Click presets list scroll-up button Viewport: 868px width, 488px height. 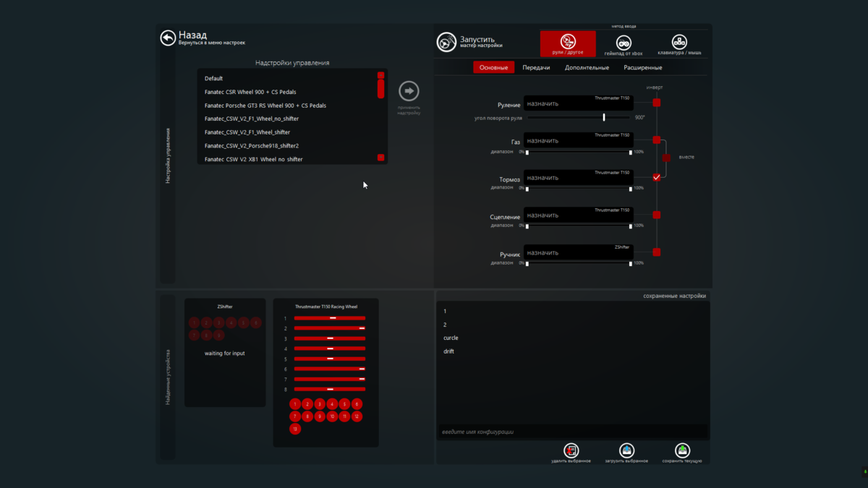pyautogui.click(x=381, y=75)
